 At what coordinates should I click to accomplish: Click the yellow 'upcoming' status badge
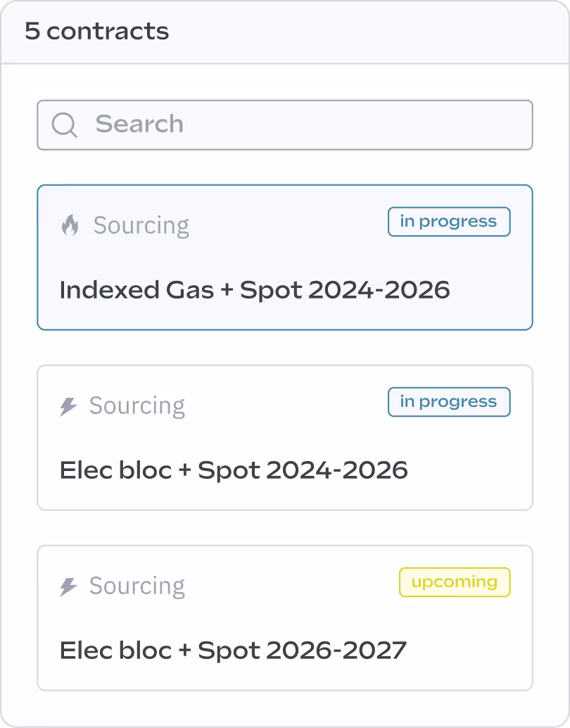(454, 582)
